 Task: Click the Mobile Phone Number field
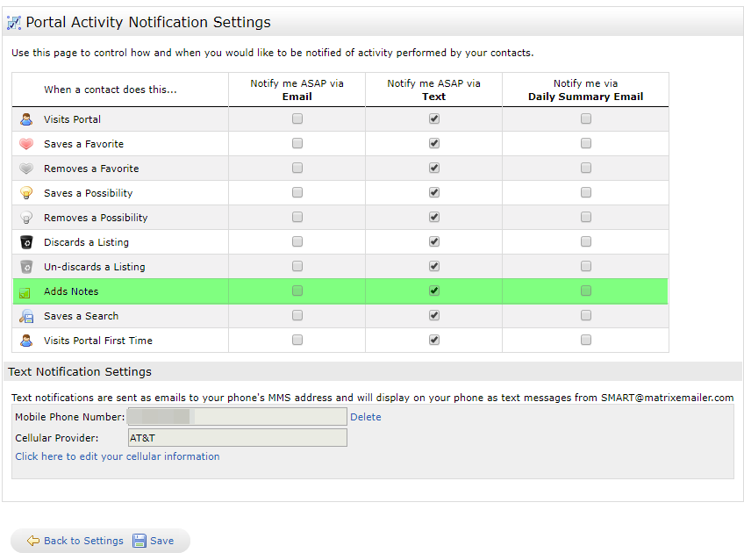click(237, 417)
